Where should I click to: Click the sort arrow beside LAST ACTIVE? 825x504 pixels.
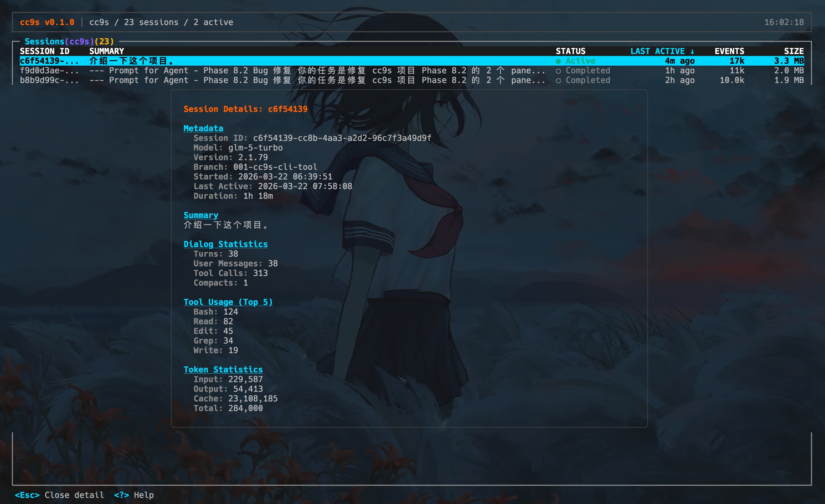point(692,52)
